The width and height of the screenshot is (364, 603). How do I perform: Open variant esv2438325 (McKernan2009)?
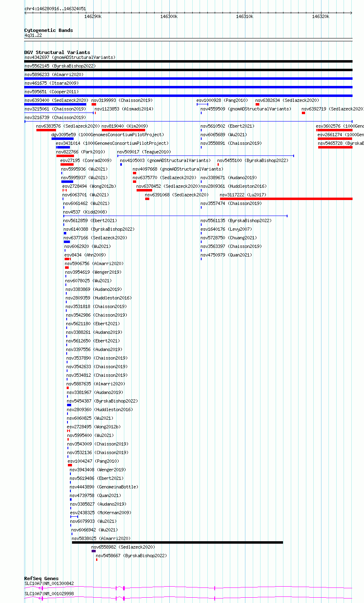coord(101,513)
